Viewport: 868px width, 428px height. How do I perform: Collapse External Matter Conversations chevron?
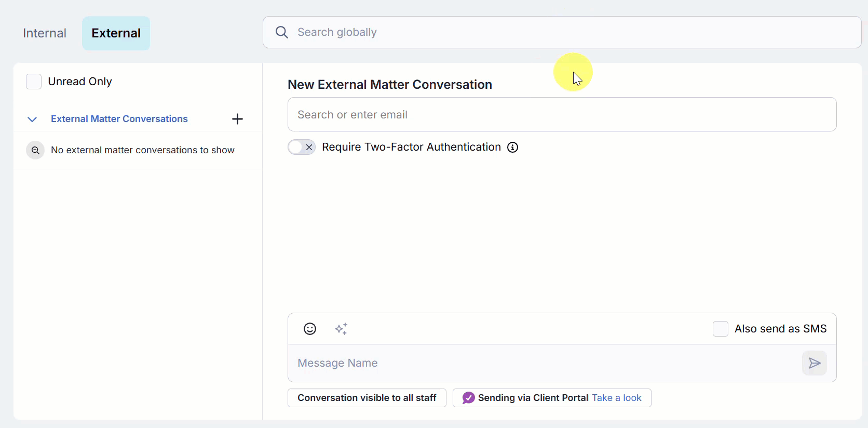tap(32, 119)
